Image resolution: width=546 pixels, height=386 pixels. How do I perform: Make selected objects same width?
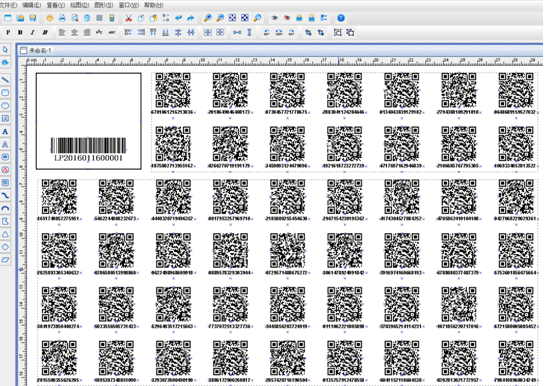pyautogui.click(x=237, y=32)
